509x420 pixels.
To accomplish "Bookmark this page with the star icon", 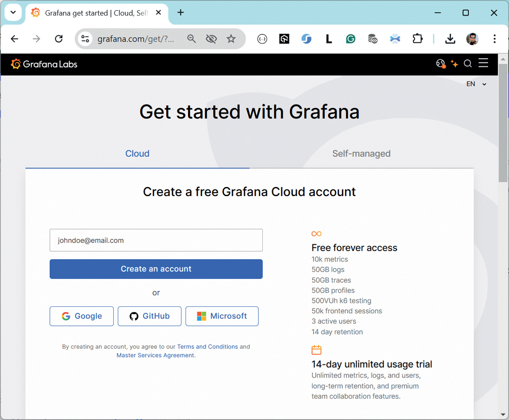I will pyautogui.click(x=231, y=38).
